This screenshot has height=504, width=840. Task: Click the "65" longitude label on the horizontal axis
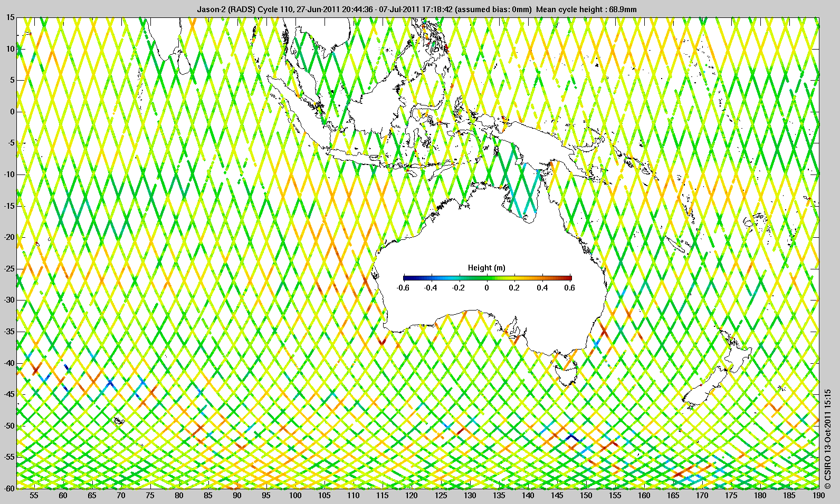[92, 496]
